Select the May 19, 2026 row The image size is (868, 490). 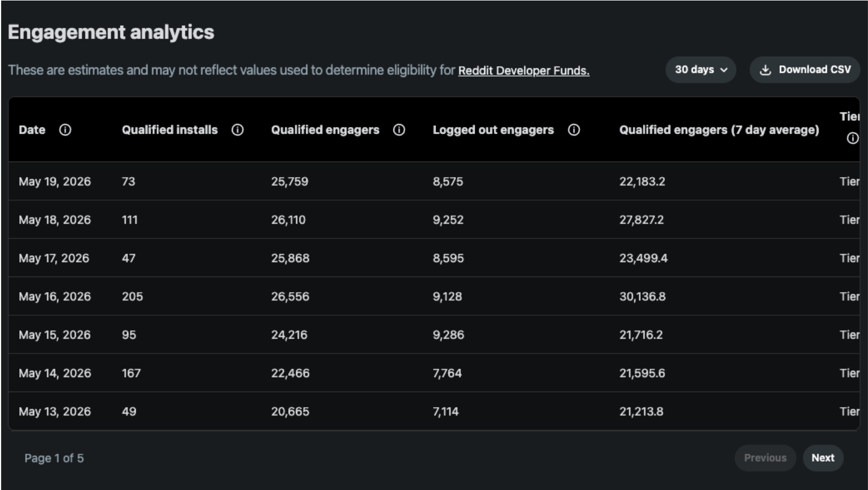[x=434, y=181]
